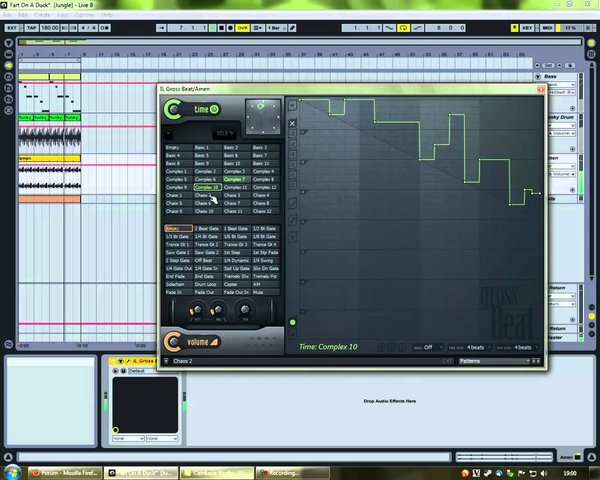The height and width of the screenshot is (480, 600).
Task: Click the TAP tempo button
Action: click(31, 28)
